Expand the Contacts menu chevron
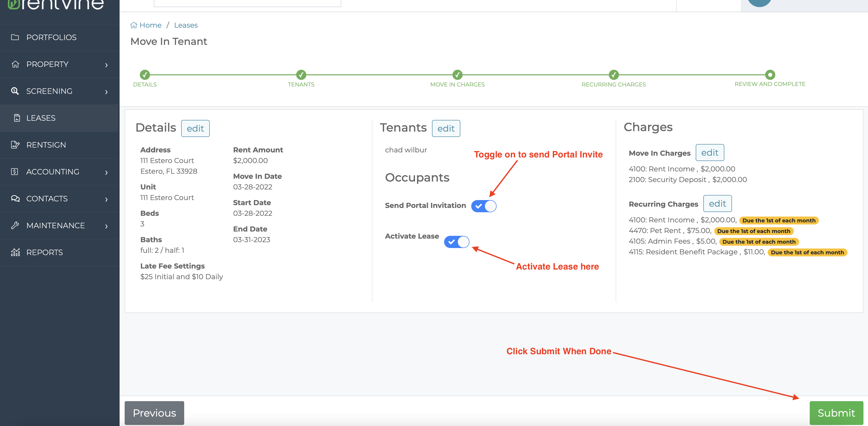 click(106, 199)
